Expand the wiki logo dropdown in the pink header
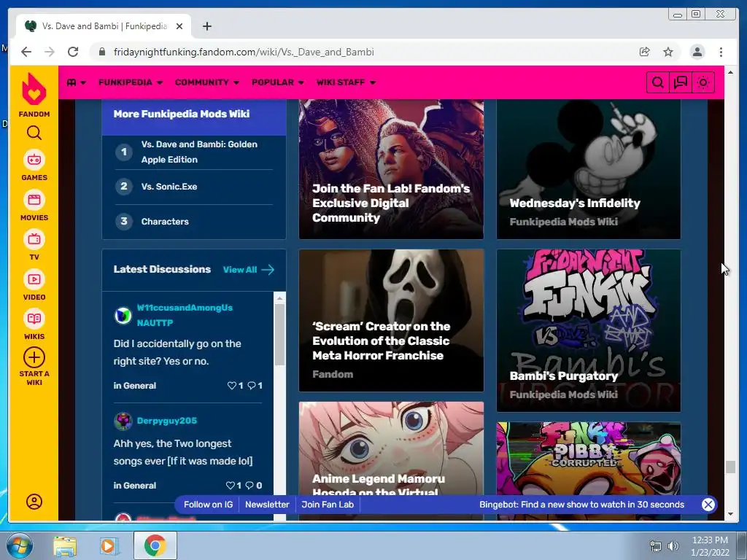This screenshot has height=560, width=747. pyautogui.click(x=76, y=82)
